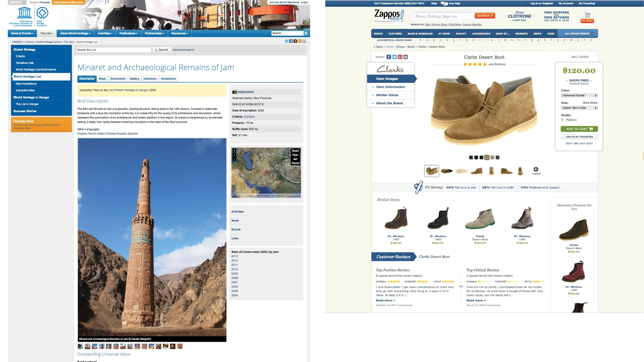Select the light taupe color swatch
This screenshot has height=362, width=644.
pos(492,158)
